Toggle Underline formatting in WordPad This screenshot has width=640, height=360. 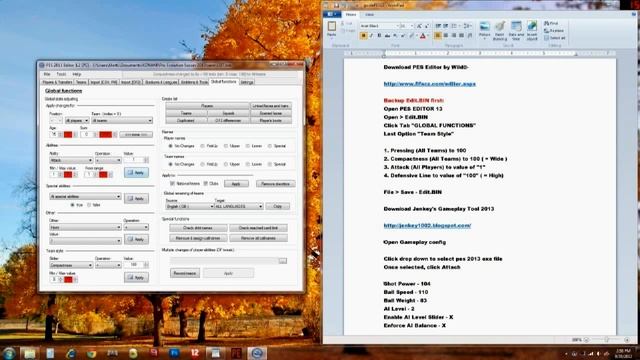click(379, 36)
